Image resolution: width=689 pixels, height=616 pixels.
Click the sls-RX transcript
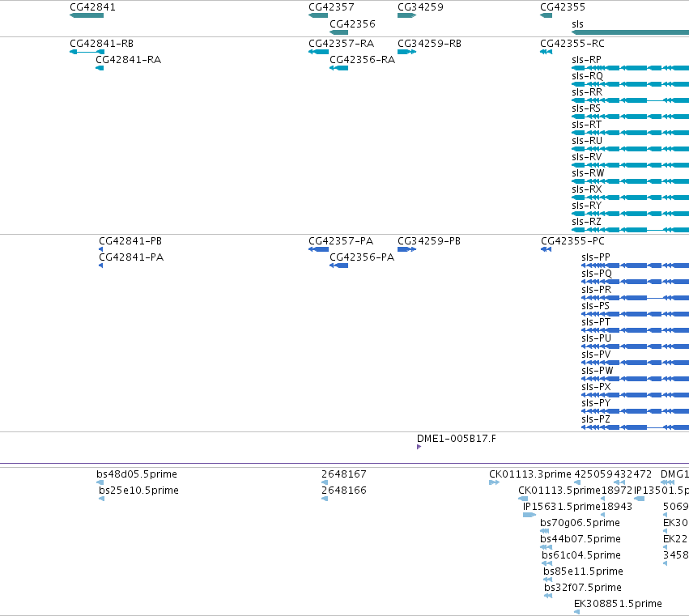click(x=630, y=198)
